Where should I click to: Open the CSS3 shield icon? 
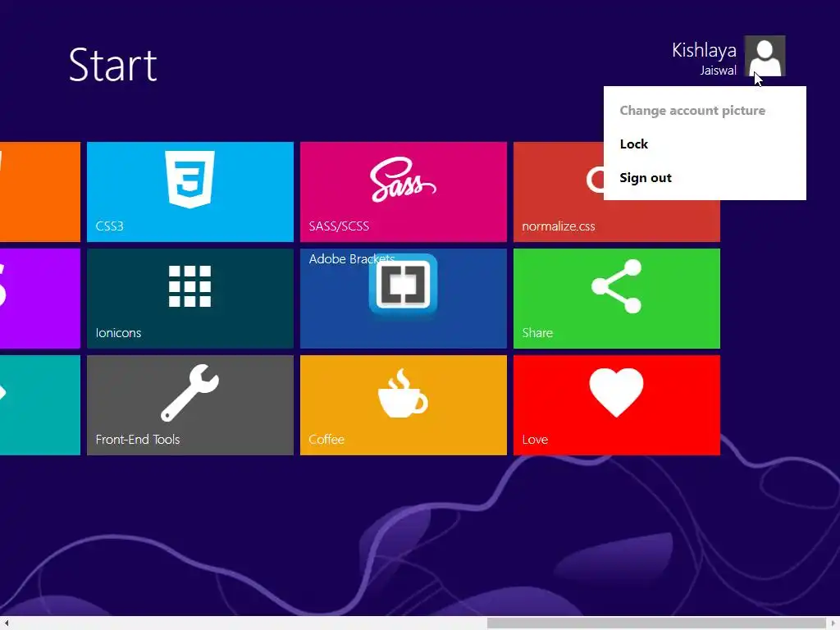pyautogui.click(x=189, y=180)
